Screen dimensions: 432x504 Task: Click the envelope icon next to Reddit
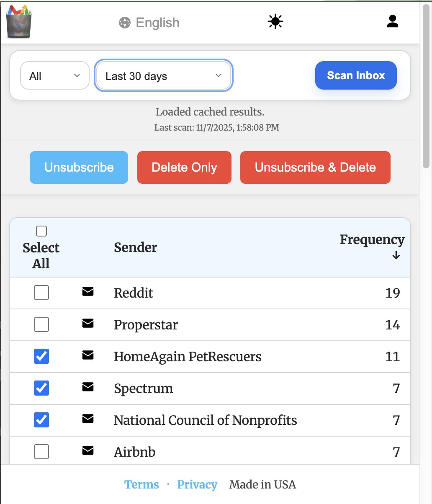88,292
